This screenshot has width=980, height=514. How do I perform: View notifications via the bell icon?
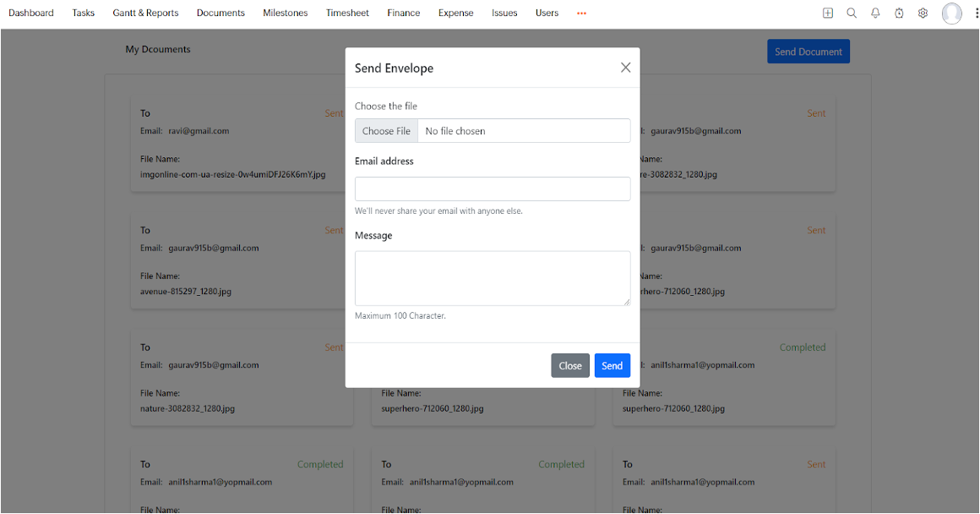pyautogui.click(x=875, y=13)
